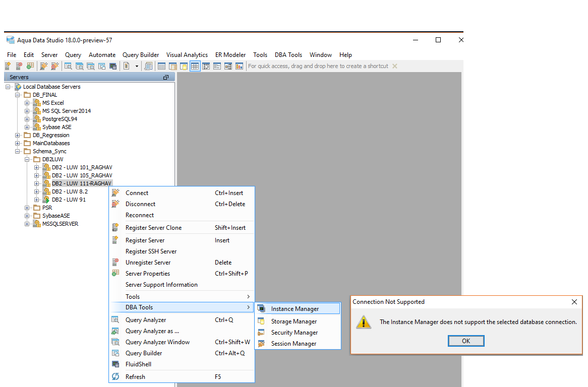
Task: Dismiss the quick access shortcut hint
Action: pos(394,66)
